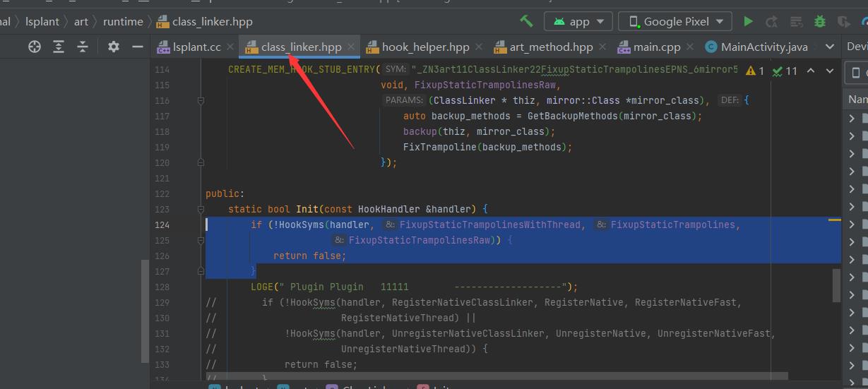Click the editor horizontal scrollbar
Image resolution: width=868 pixels, height=389 pixels.
[x=496, y=377]
